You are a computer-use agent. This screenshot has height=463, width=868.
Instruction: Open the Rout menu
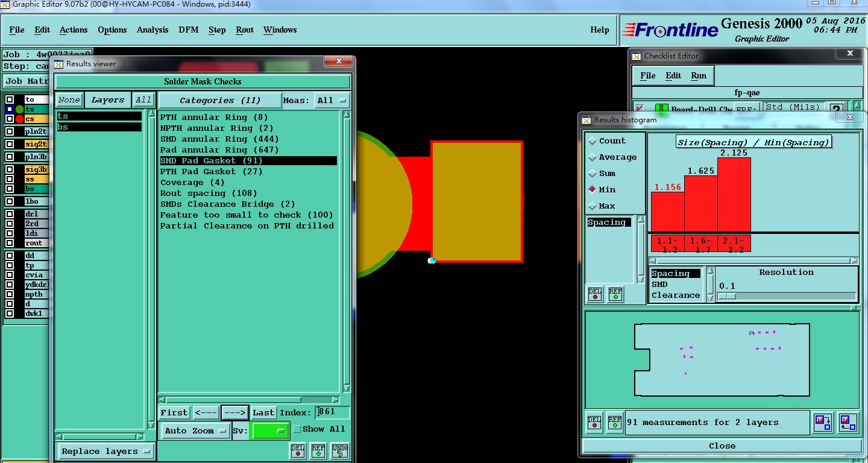coord(245,30)
